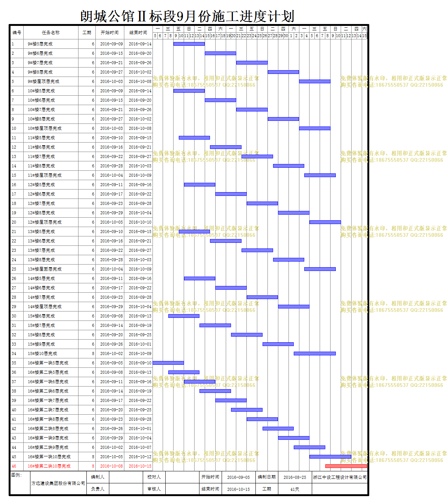
Task: Click 浙江中设工程设计有限公司 in footer
Action: (x=340, y=477)
